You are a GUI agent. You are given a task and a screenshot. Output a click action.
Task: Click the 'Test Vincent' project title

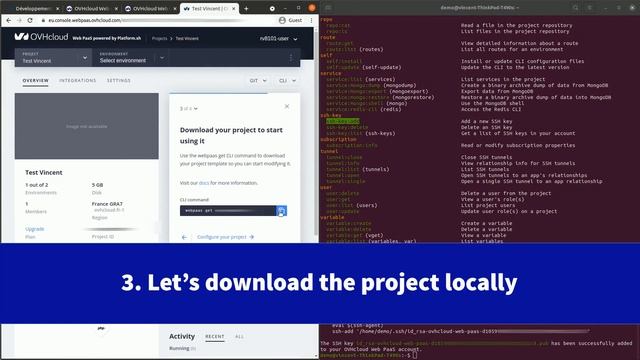coord(44,172)
